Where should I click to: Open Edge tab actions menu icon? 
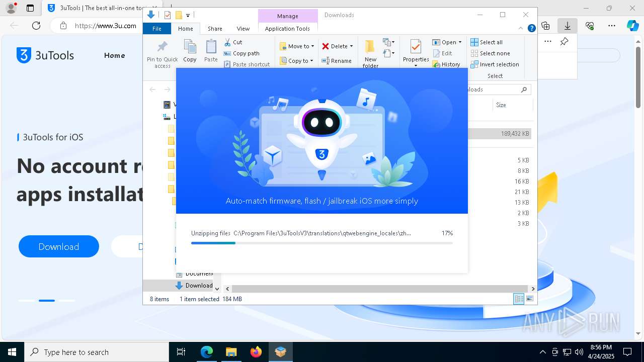coord(30,8)
